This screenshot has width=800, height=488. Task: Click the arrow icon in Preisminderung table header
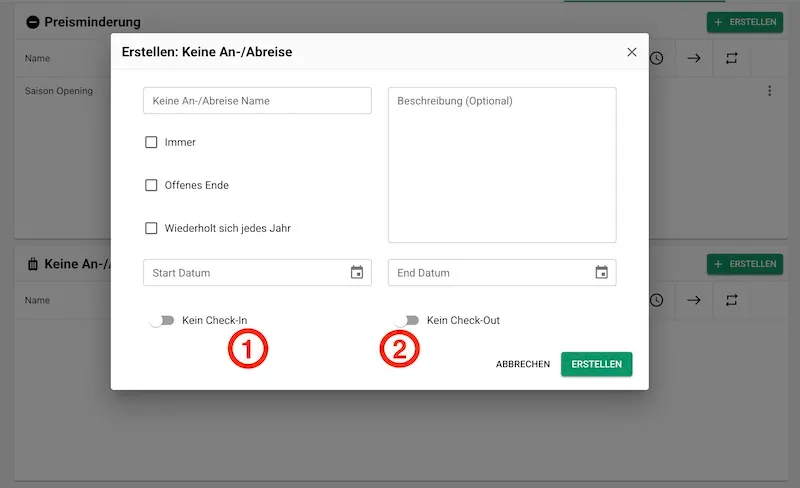coord(694,58)
